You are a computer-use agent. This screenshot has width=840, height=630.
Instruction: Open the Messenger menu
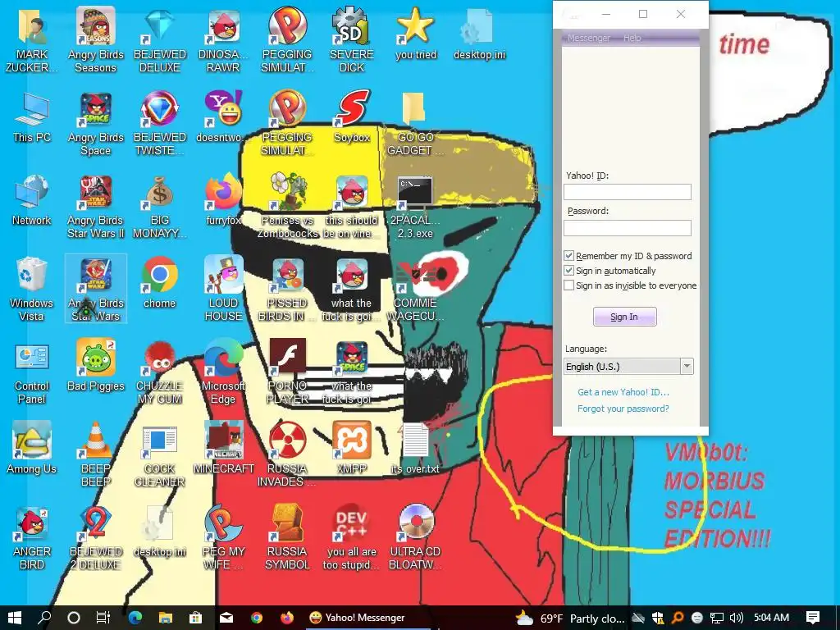coord(589,38)
